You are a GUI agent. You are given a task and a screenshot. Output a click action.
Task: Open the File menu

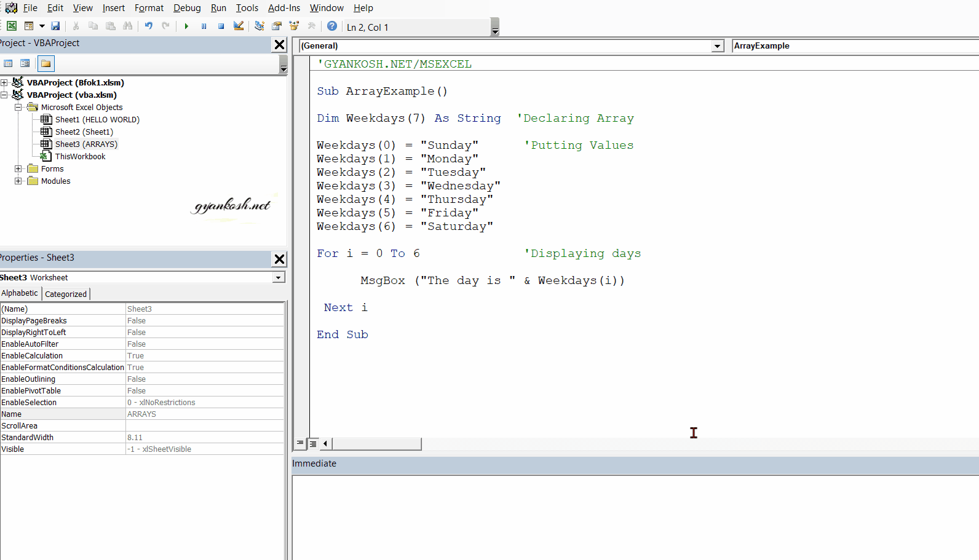click(x=30, y=8)
